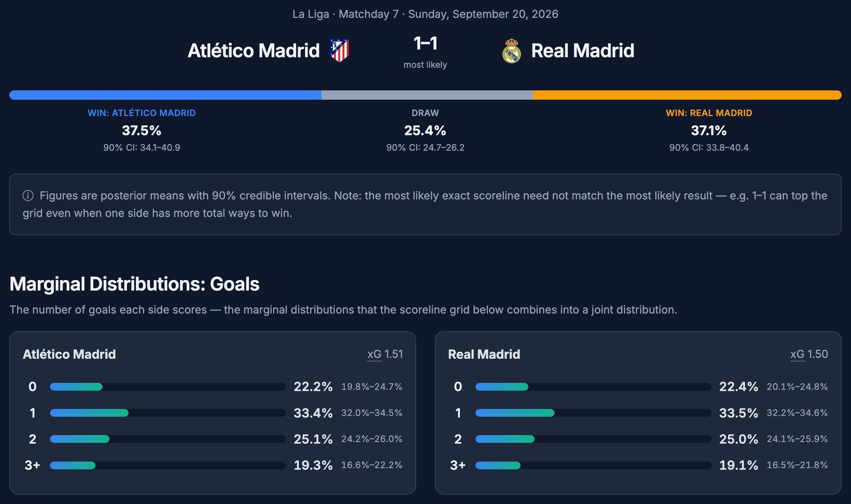Click the Atlético Madrid team name in header
Viewport: 851px width, 504px height.
point(254,51)
